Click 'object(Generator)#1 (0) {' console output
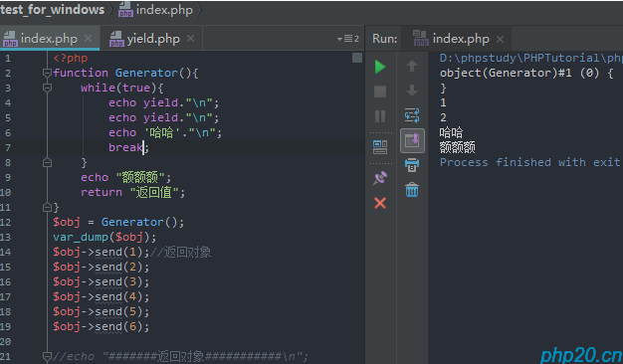Viewport: 623px width, 364px height. point(526,73)
